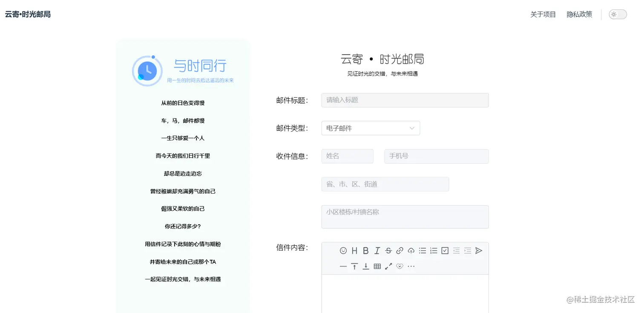Click the line 用信件记录下此刻的心情与期盼
Viewport: 644px width, 313px height.
(x=183, y=244)
